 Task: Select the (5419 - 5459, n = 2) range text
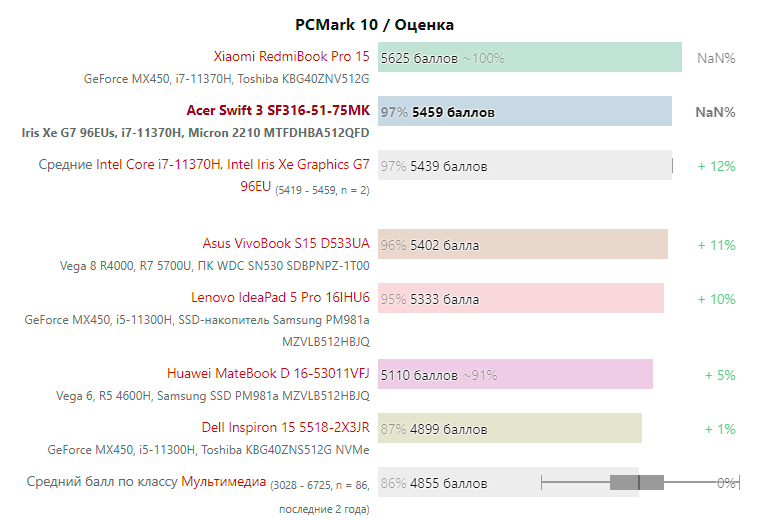pos(322,191)
